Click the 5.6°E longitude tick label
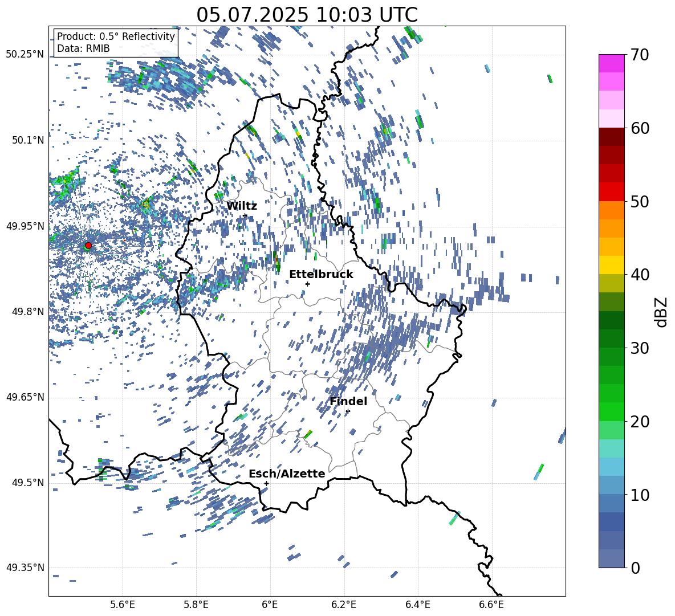Screen dimensions: 675x616 coord(123,605)
